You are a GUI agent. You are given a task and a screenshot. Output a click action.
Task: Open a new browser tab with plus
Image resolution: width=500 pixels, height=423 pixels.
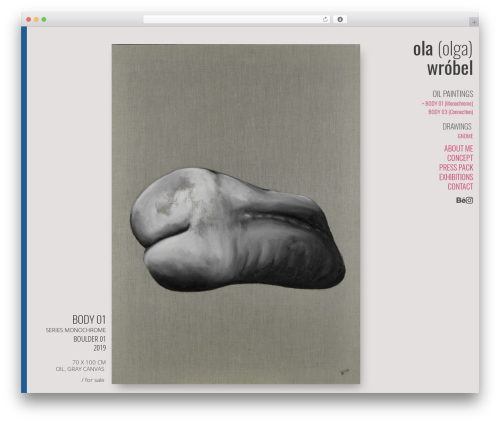(x=474, y=22)
